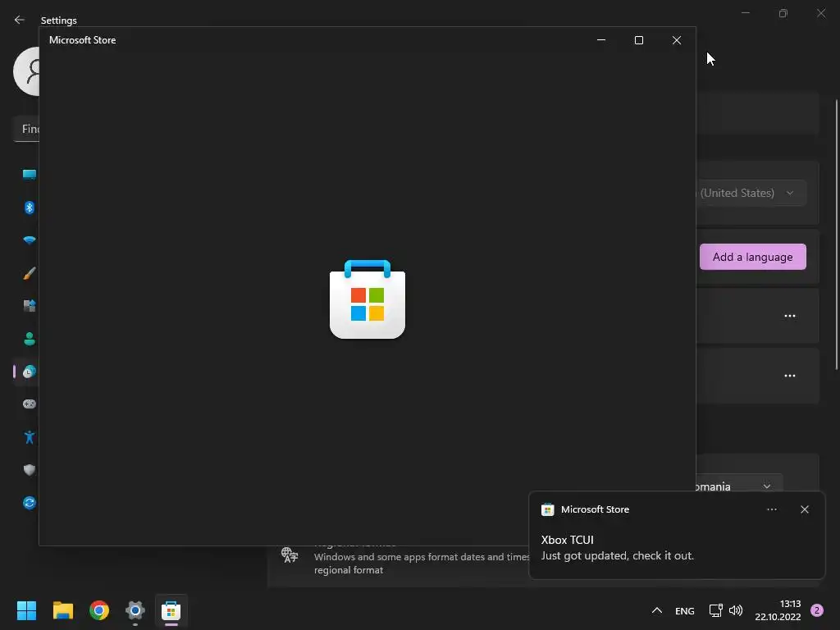Image resolution: width=840 pixels, height=630 pixels.
Task: Open Windows Update sidebar icon
Action: (x=29, y=503)
